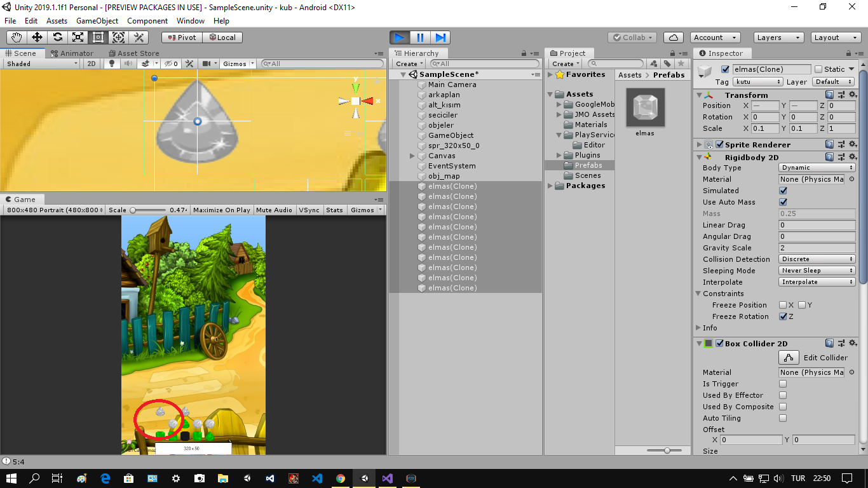Switch to the Animator tab
Image resolution: width=868 pixels, height=488 pixels.
(72, 53)
